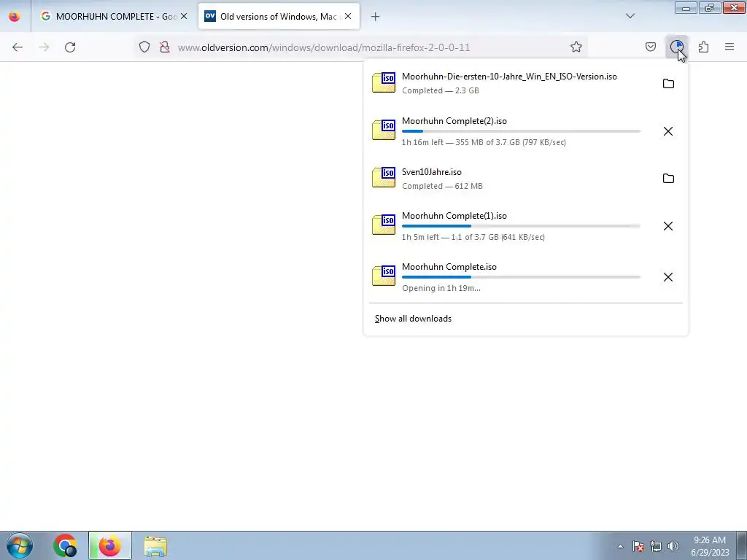Screen dimensions: 747x560
Task: Open the tracking protection shield icon
Action: (144, 47)
